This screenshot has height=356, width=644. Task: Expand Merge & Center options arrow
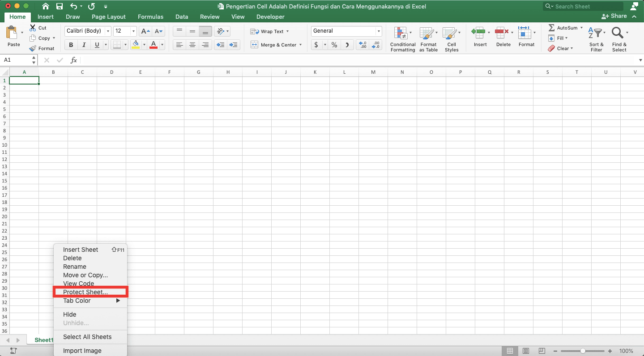[300, 45]
